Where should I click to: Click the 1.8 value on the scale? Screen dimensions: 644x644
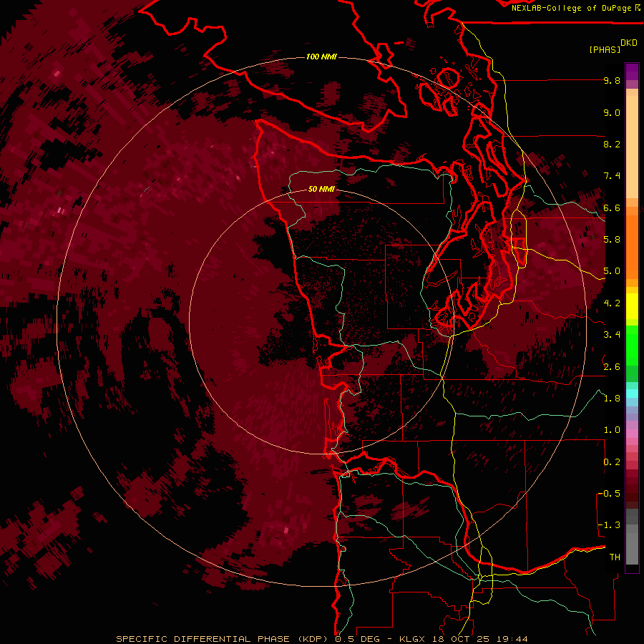(612, 399)
